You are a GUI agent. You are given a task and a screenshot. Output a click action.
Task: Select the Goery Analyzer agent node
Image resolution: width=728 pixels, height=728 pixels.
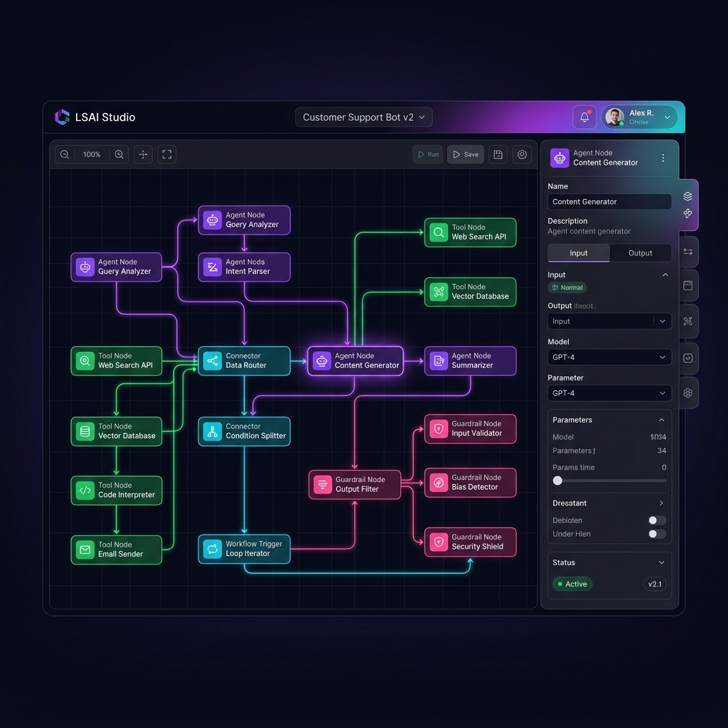[x=245, y=220]
